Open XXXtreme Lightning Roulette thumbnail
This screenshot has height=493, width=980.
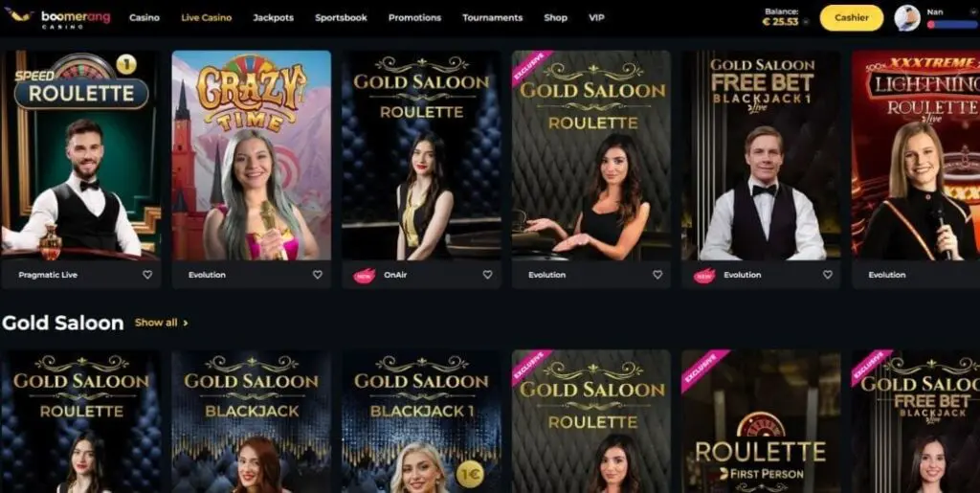pos(916,155)
